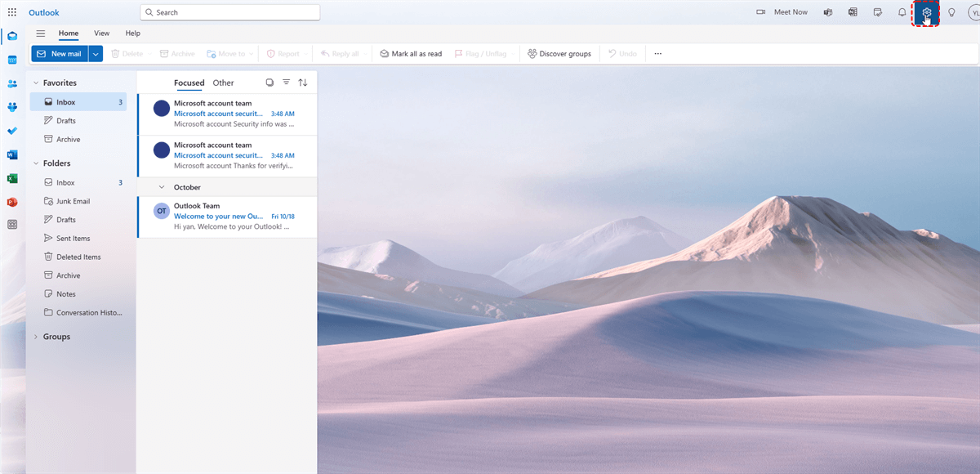The height and width of the screenshot is (474, 980).
Task: Open Settings gear in top bar
Action: [926, 12]
